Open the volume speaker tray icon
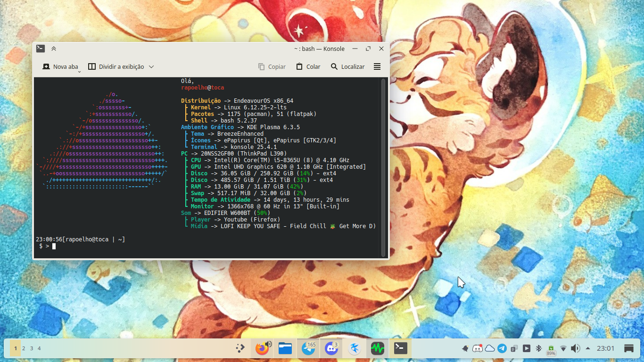 tap(575, 348)
